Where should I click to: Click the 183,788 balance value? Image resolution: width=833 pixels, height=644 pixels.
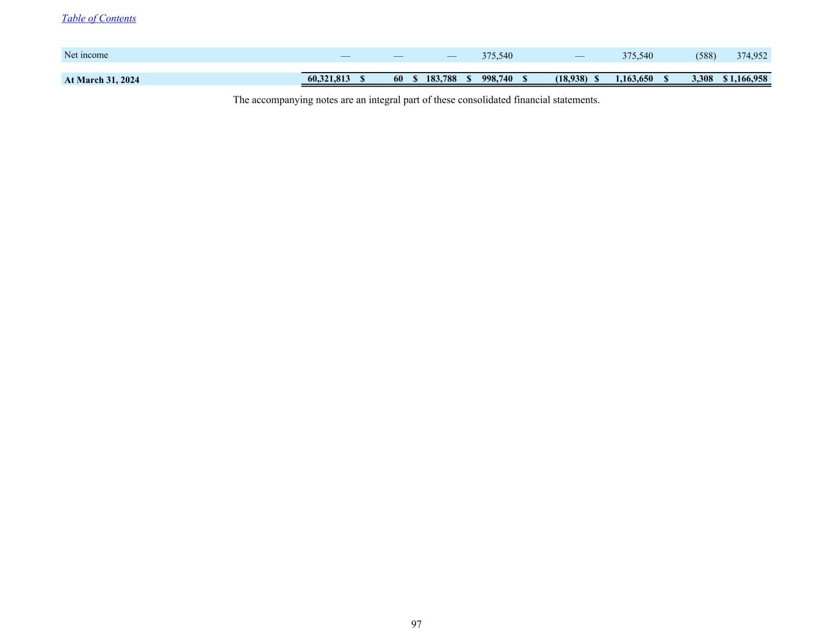[x=441, y=79]
